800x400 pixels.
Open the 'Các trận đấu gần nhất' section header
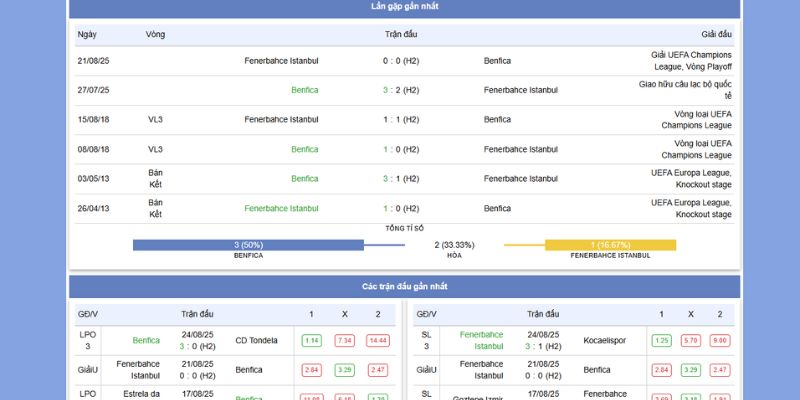[x=404, y=287]
